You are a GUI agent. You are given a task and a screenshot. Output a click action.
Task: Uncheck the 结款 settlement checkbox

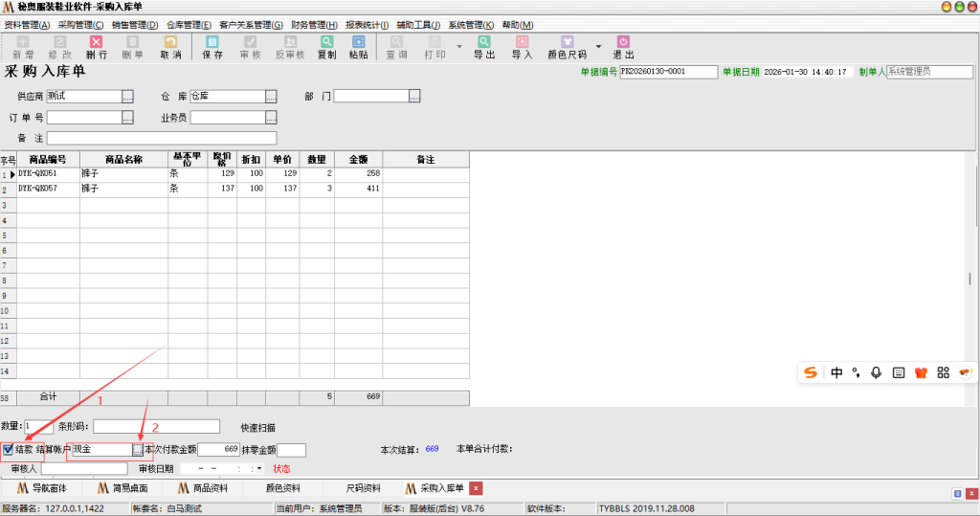9,449
